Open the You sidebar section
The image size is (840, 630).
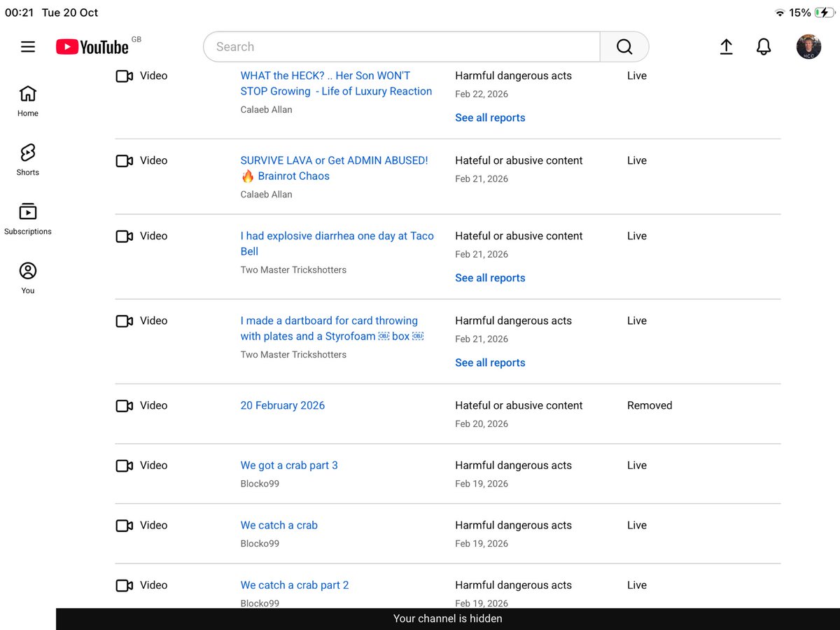click(x=28, y=278)
